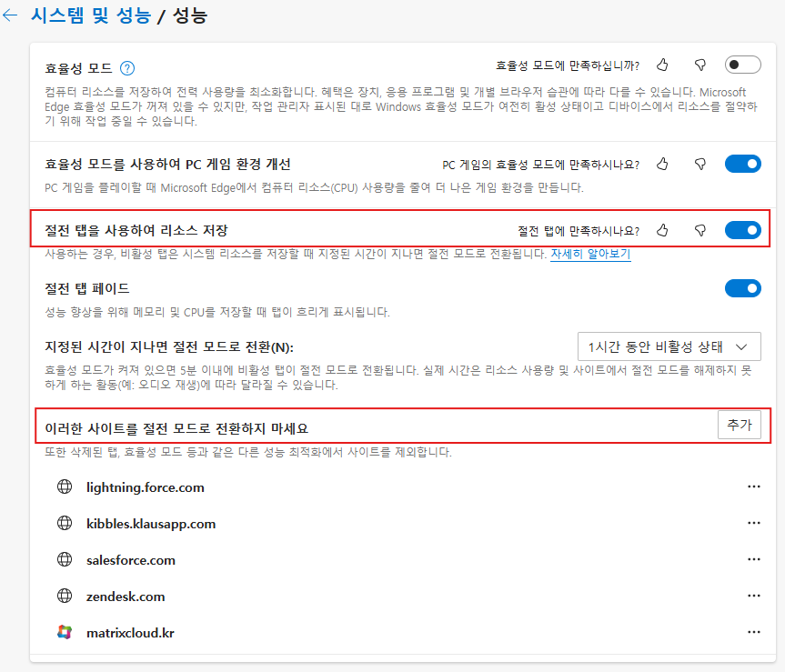Disable the sleeping tabs resource toggle

[x=742, y=230]
